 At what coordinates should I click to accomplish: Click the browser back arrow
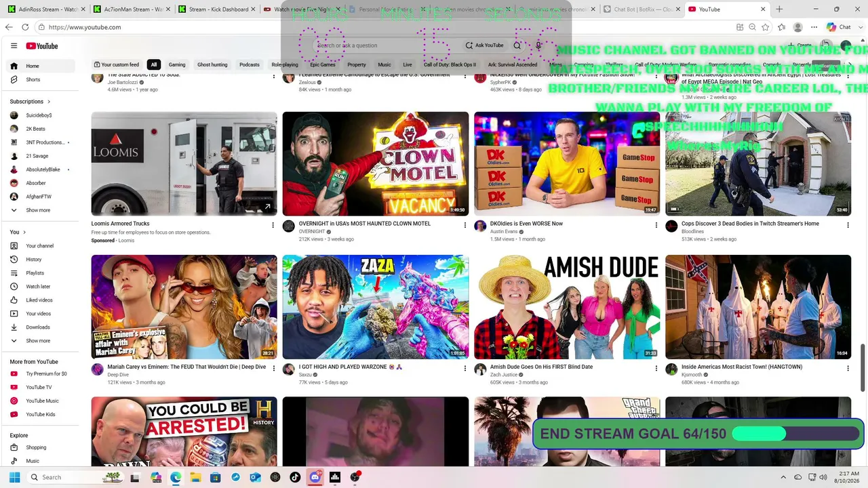[9, 27]
